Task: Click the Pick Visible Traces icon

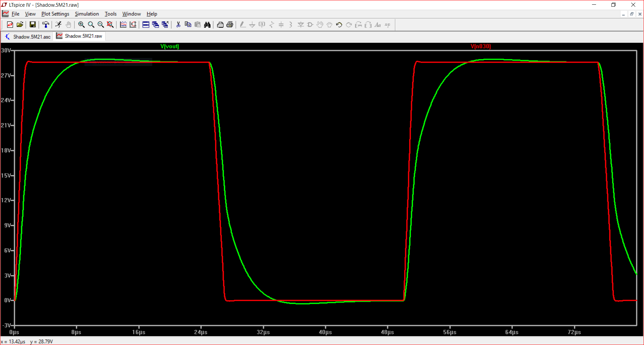Action: (123, 24)
